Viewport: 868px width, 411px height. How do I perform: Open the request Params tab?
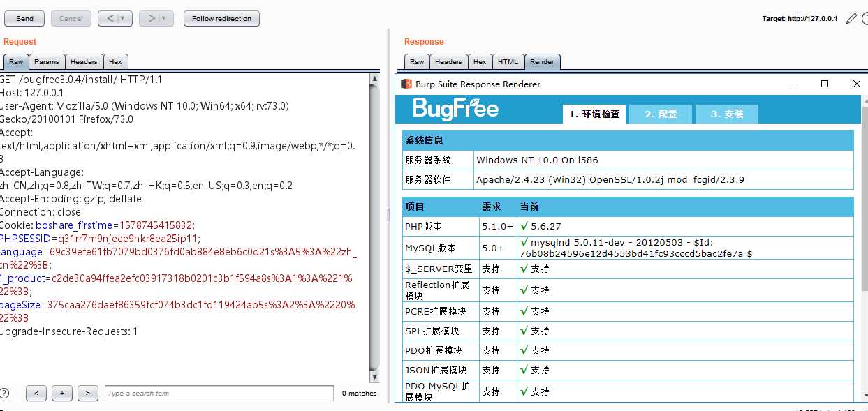47,62
